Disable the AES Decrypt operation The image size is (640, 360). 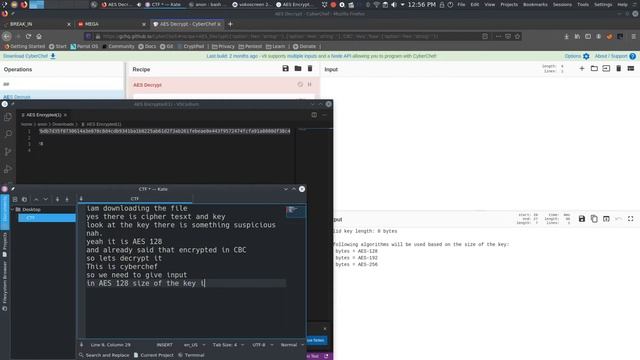(300, 84)
